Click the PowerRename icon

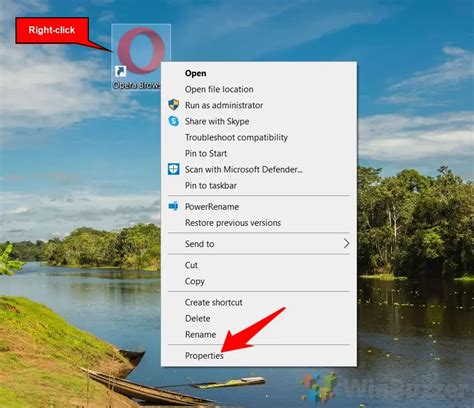[x=173, y=206]
